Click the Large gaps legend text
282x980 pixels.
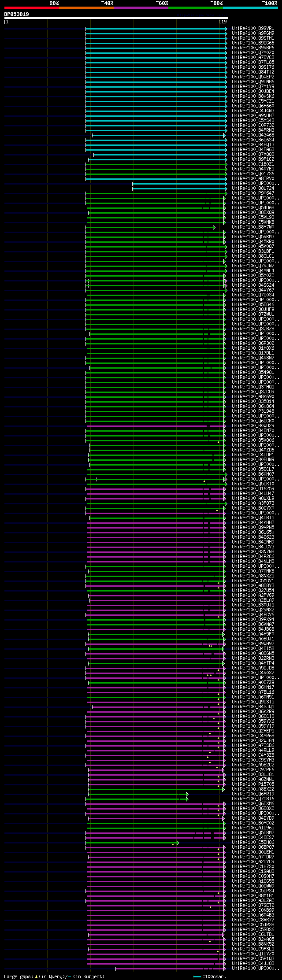[x=54, y=977]
